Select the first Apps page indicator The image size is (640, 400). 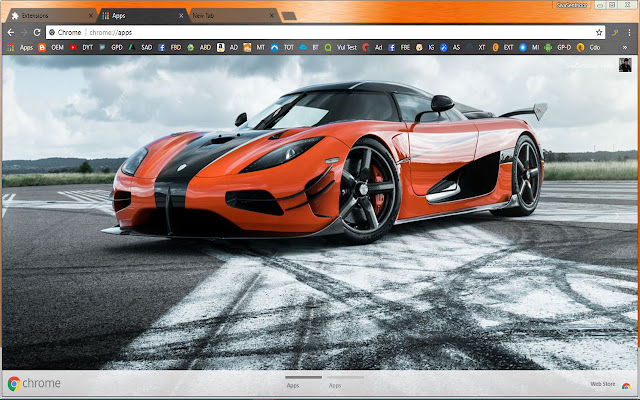coord(303,382)
